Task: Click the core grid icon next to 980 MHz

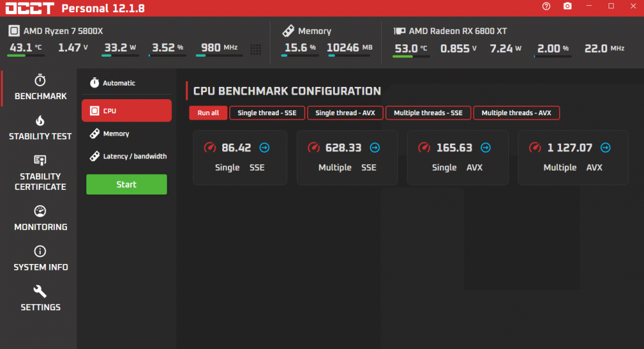Action: pyautogui.click(x=256, y=50)
